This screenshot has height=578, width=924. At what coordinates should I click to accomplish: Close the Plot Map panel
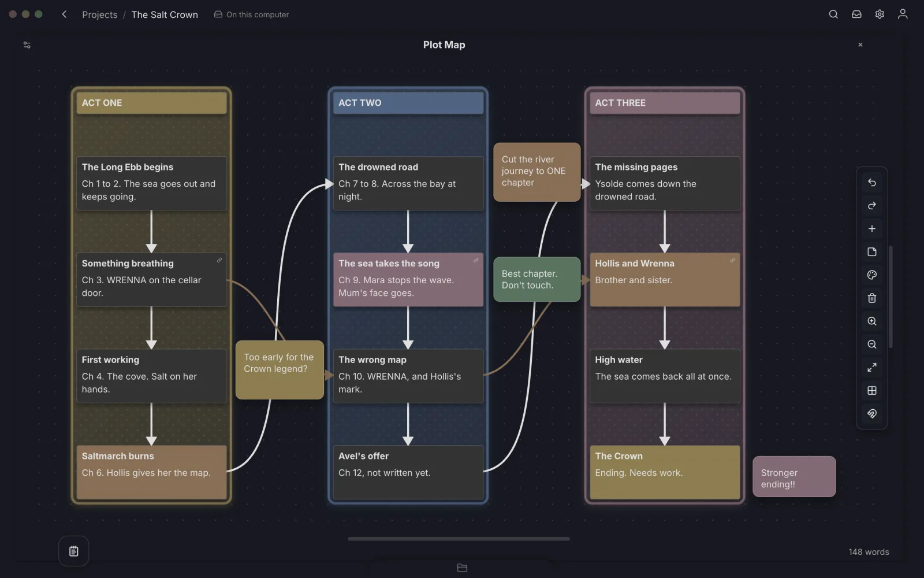pos(860,45)
